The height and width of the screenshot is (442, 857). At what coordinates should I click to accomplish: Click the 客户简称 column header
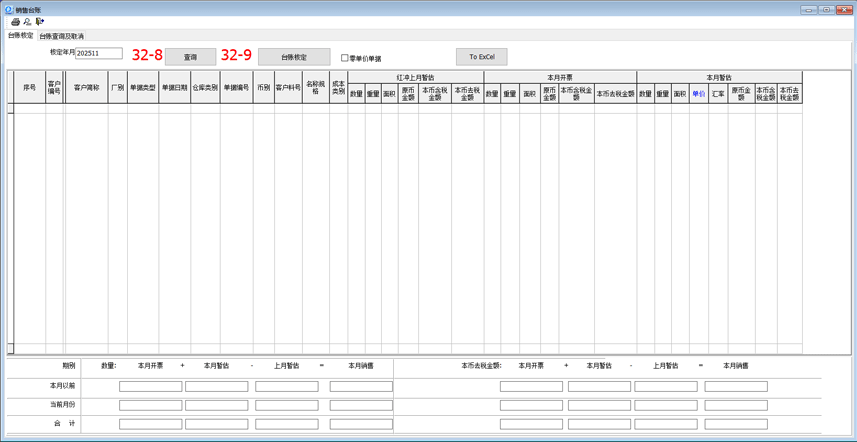coord(86,88)
